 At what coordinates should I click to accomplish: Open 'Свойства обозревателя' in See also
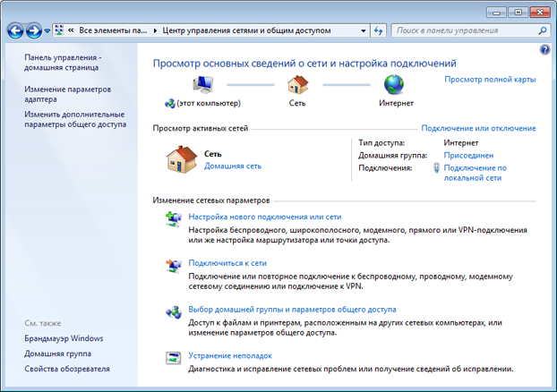[x=67, y=369]
